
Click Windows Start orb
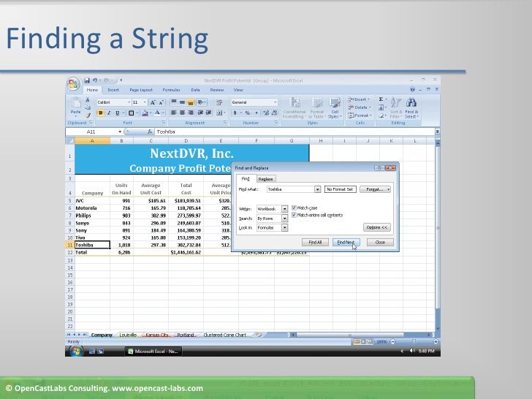[x=75, y=351]
